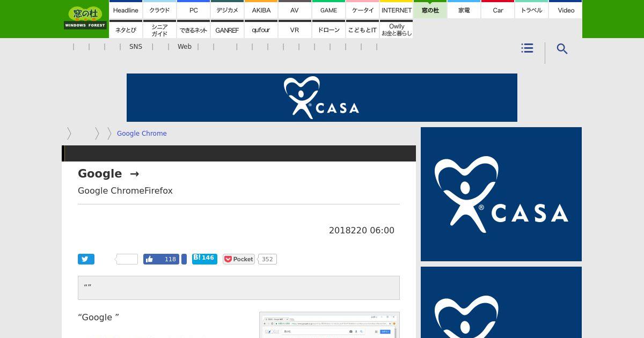Open the シニアガイド tab
The width and height of the screenshot is (644, 338).
click(x=159, y=30)
